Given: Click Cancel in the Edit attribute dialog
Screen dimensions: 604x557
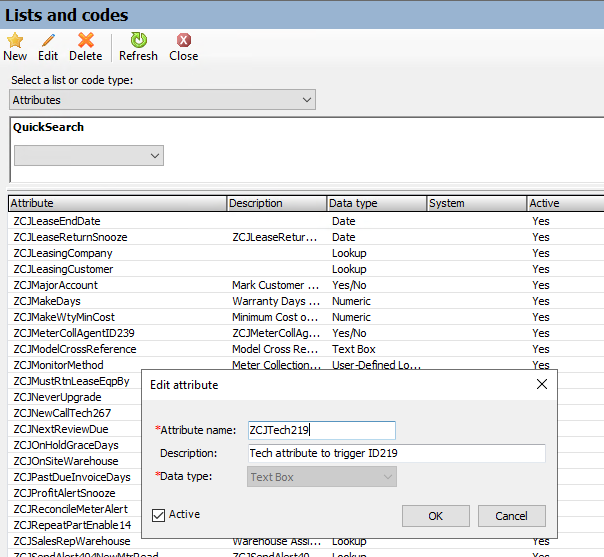Looking at the screenshot, I should (x=512, y=516).
